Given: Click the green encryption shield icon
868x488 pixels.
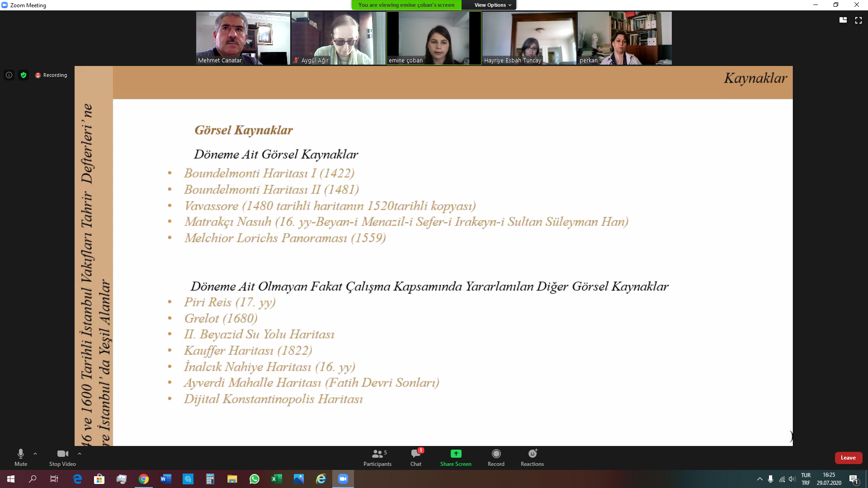Looking at the screenshot, I should pos(24,75).
